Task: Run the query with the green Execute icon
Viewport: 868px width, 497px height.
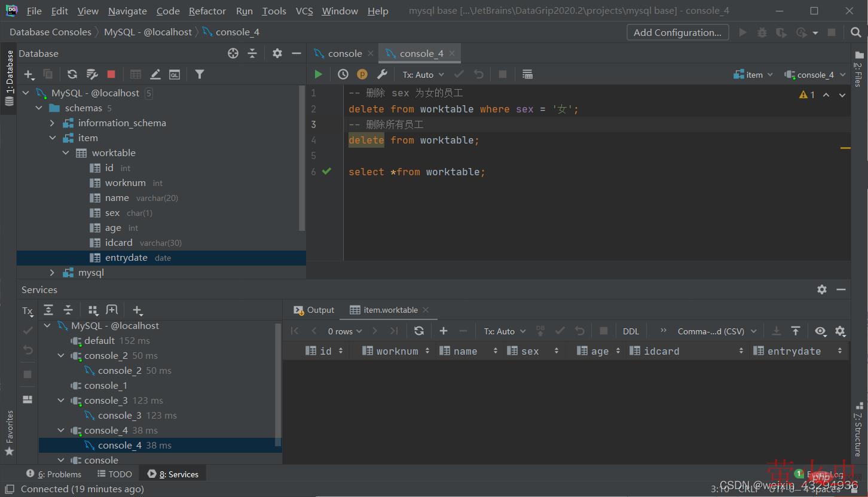Action: tap(318, 74)
